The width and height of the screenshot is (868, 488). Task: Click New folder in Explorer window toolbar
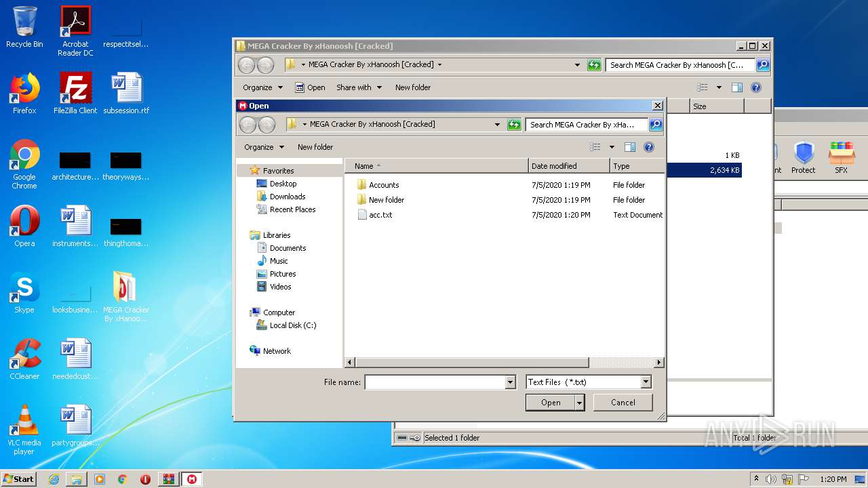coord(413,87)
